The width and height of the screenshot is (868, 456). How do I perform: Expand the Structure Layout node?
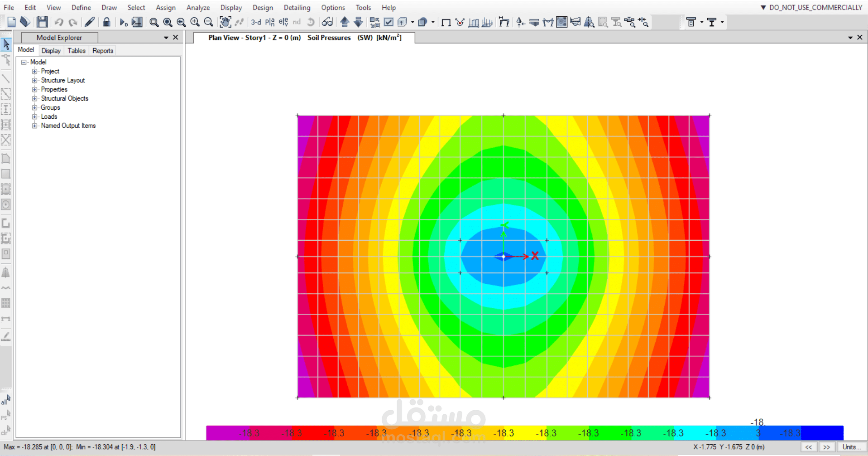point(34,80)
